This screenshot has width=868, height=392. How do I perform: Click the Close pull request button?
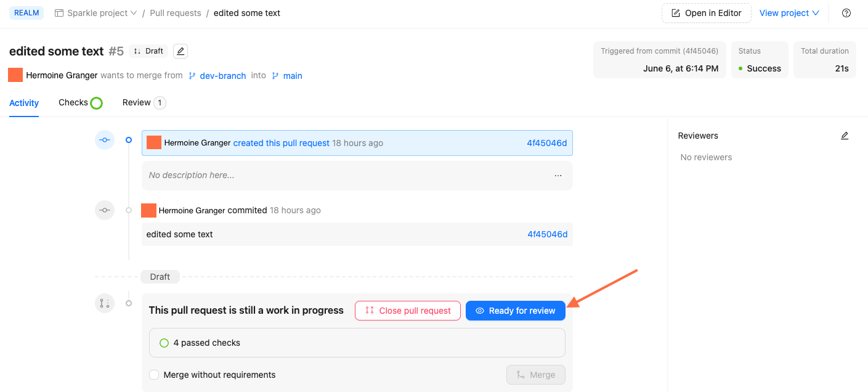408,311
